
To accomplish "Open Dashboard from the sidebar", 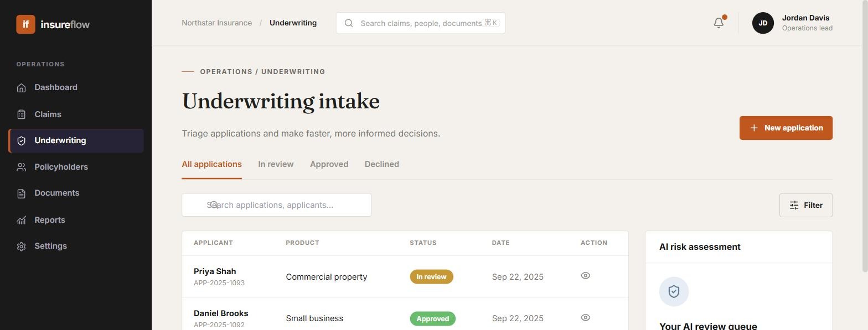I will click(76, 87).
